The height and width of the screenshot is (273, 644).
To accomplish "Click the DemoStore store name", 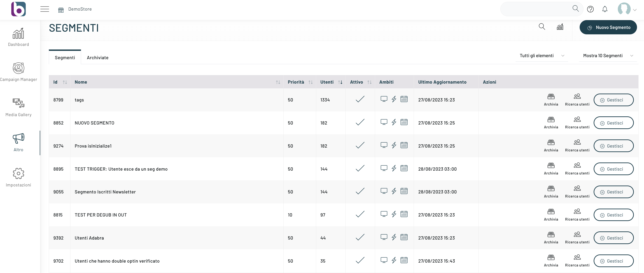I will coord(80,9).
